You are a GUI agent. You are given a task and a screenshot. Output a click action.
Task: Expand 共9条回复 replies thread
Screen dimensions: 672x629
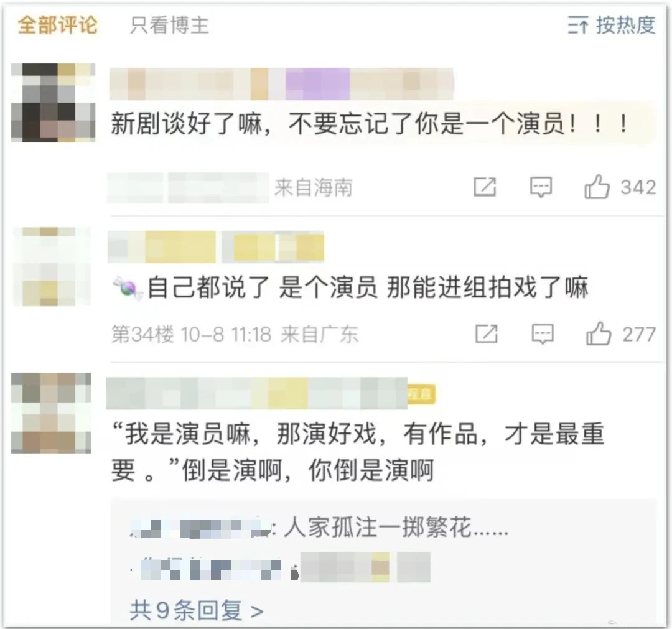click(197, 610)
